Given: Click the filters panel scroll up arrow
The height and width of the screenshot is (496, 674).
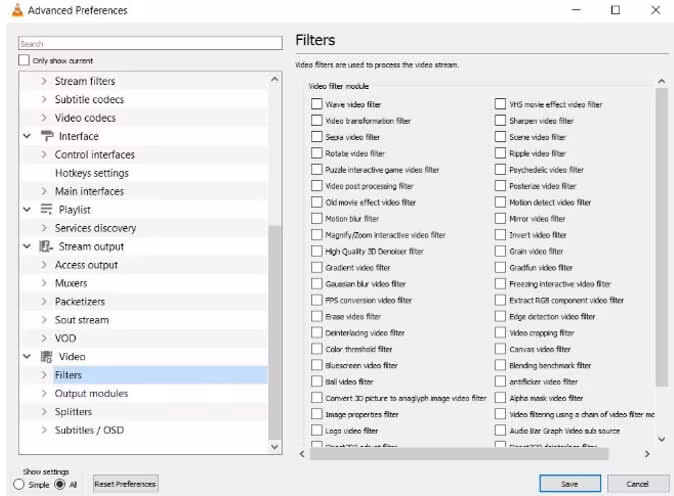Looking at the screenshot, I should coord(662,81).
